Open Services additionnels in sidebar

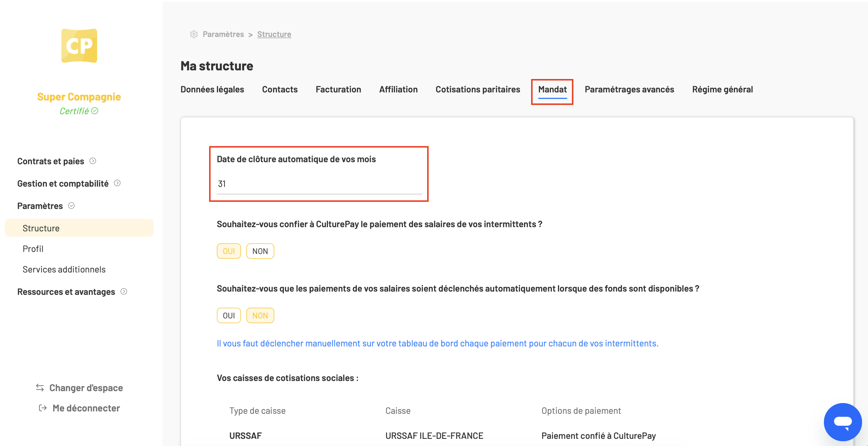[x=64, y=269]
